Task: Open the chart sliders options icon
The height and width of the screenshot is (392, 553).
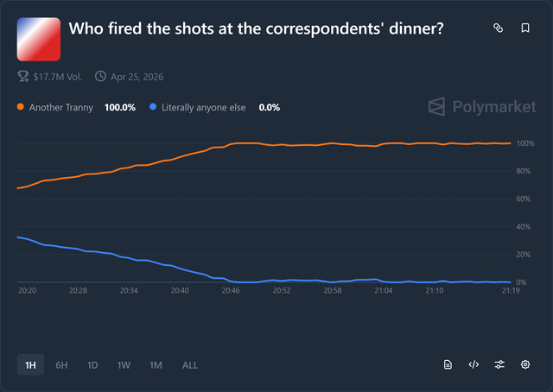Action: (x=499, y=364)
